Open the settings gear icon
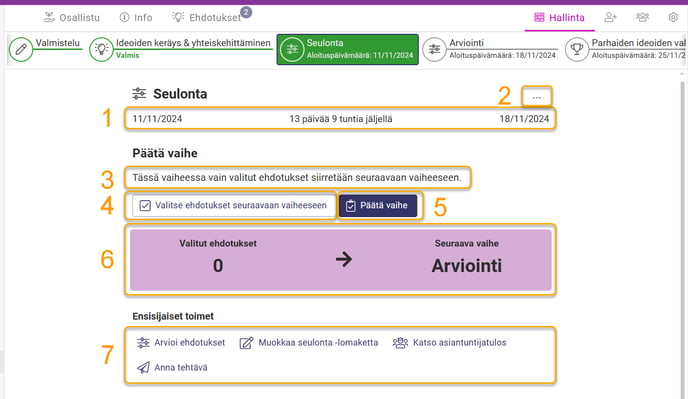The width and height of the screenshot is (688, 399). pos(673,17)
